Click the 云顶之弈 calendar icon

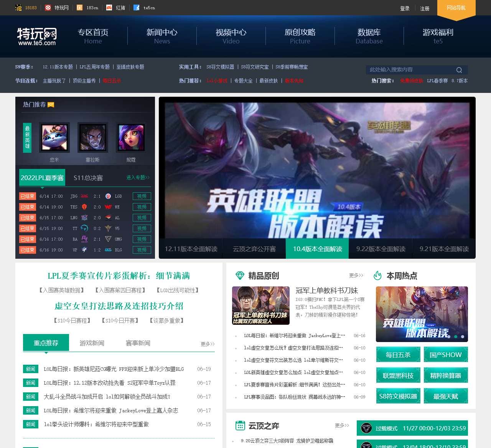click(240, 425)
